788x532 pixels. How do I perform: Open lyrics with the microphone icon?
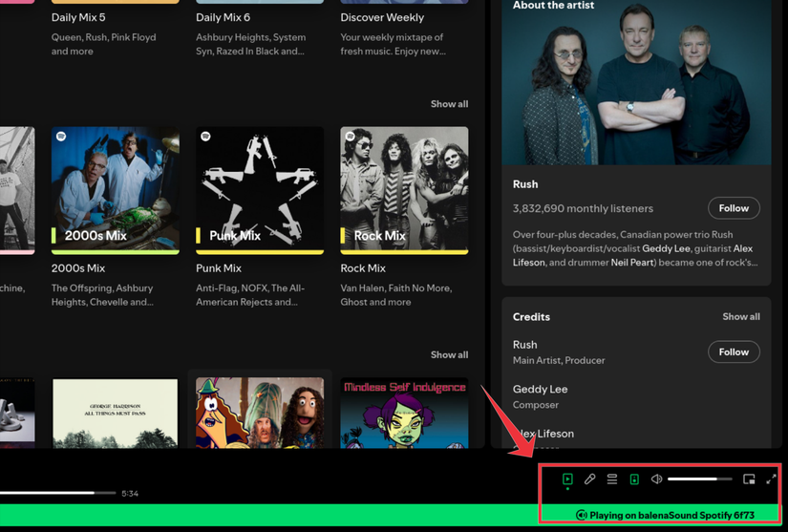(589, 479)
